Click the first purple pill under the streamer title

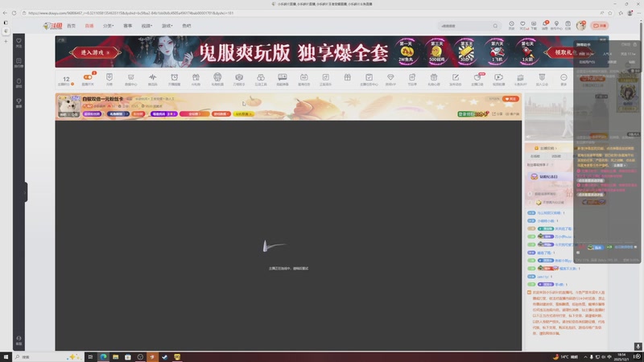[92, 113]
